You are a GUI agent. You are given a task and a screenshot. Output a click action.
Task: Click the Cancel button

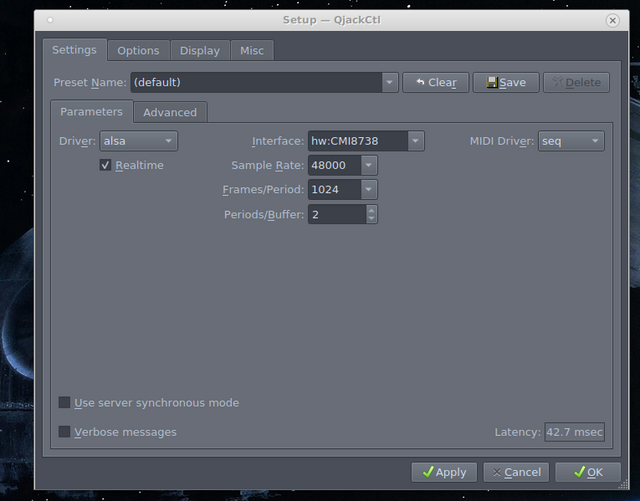516,472
